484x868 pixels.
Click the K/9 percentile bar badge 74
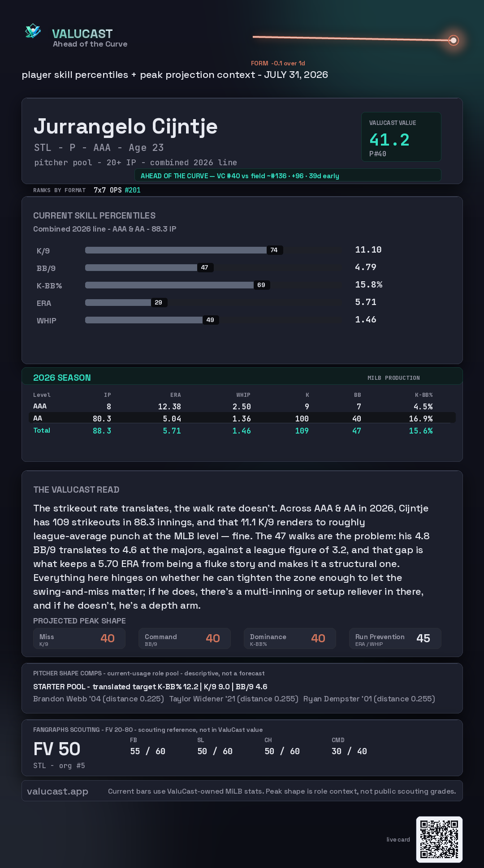click(x=274, y=250)
